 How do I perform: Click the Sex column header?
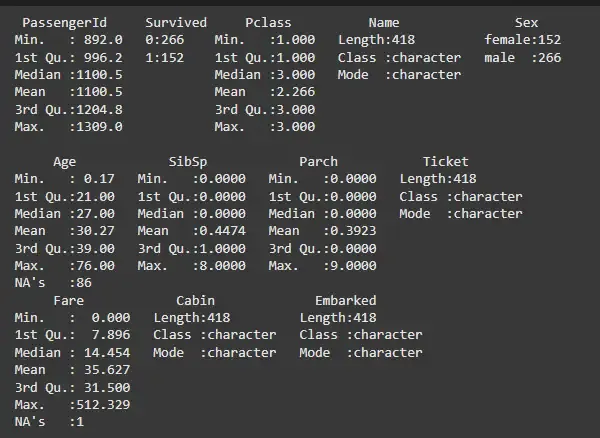(526, 22)
